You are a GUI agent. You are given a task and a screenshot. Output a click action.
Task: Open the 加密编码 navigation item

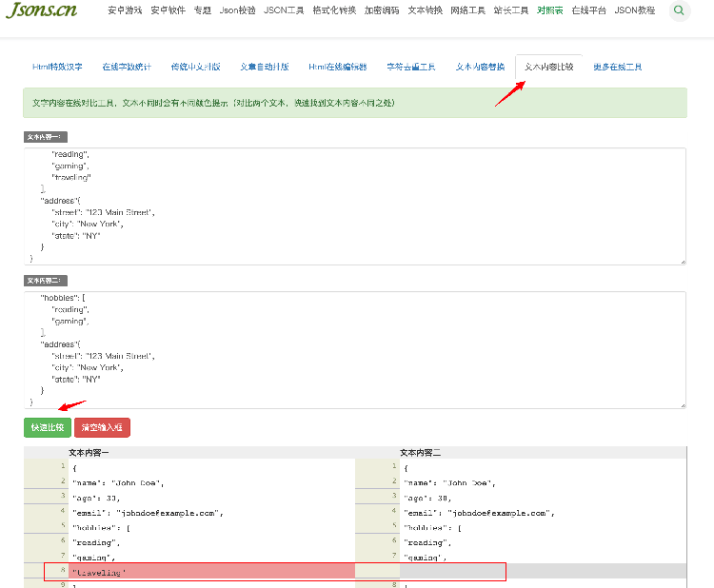click(382, 10)
